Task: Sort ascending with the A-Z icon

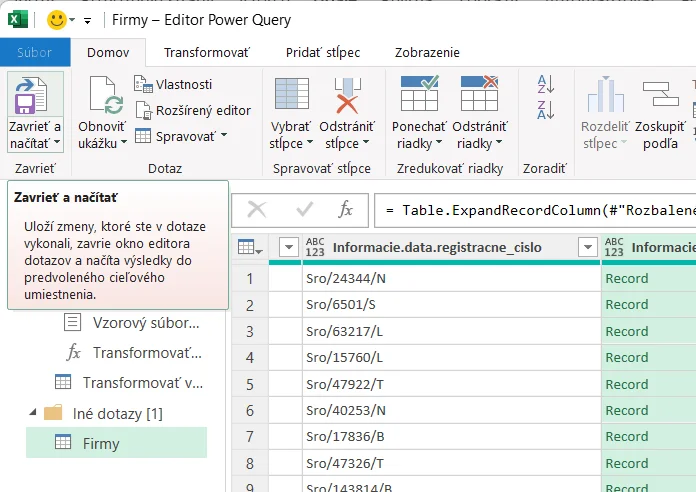Action: point(546,84)
